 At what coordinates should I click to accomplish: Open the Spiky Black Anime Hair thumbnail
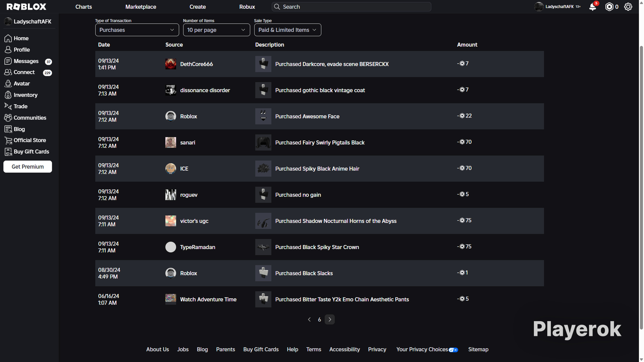coord(263,168)
